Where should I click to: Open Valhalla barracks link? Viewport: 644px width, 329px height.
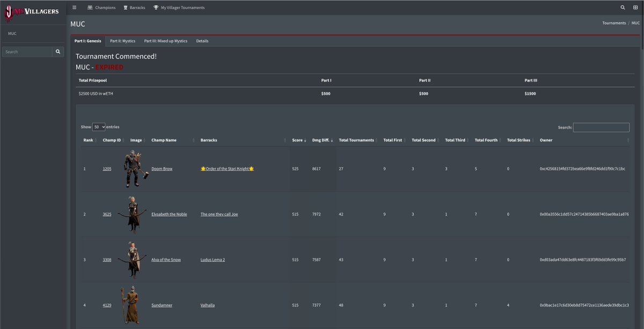pyautogui.click(x=208, y=305)
